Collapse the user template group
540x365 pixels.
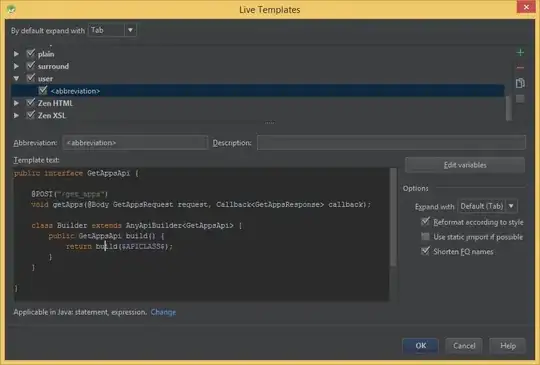tap(16, 79)
